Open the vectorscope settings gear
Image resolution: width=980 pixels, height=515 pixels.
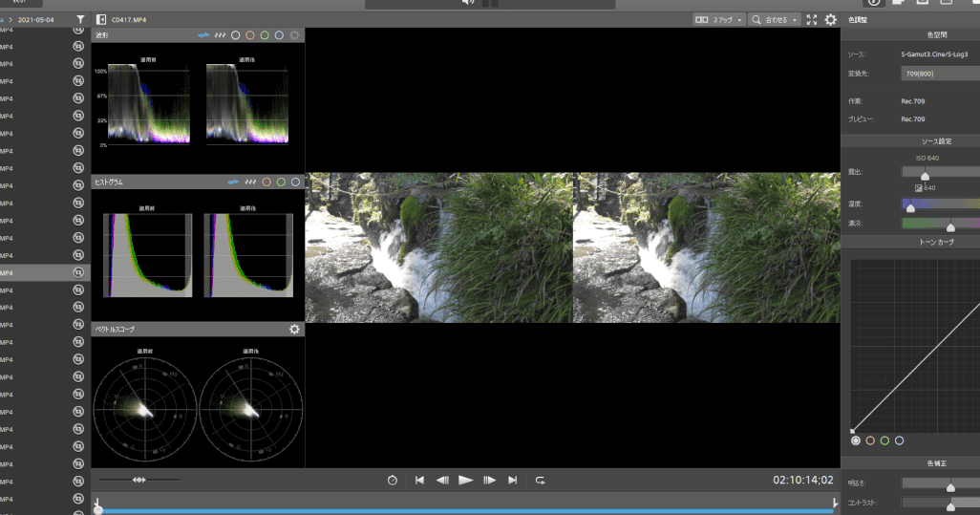[294, 330]
